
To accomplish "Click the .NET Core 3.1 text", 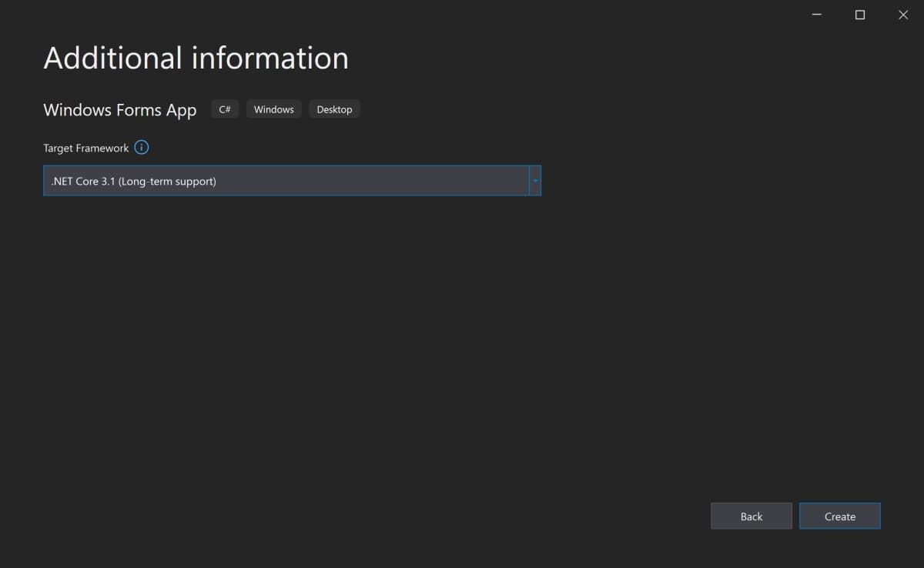I will click(132, 181).
